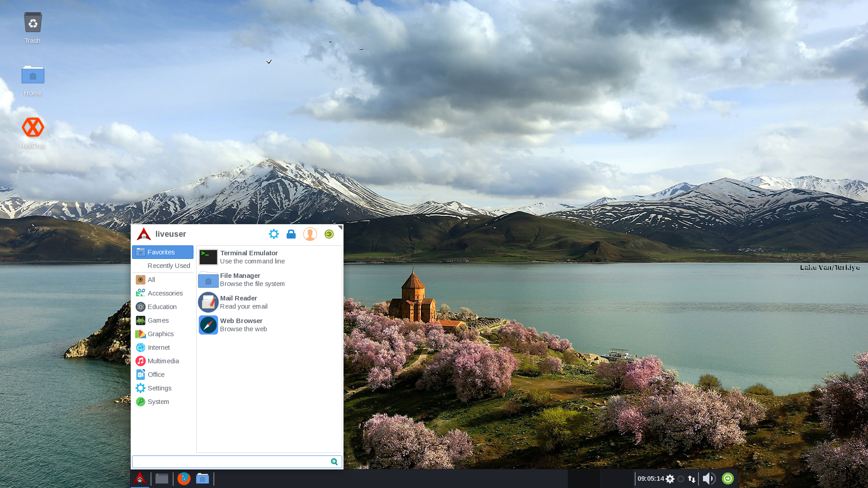Click the search magnifier icon in the menu
Viewport: 868px width, 488px height.
click(x=335, y=462)
